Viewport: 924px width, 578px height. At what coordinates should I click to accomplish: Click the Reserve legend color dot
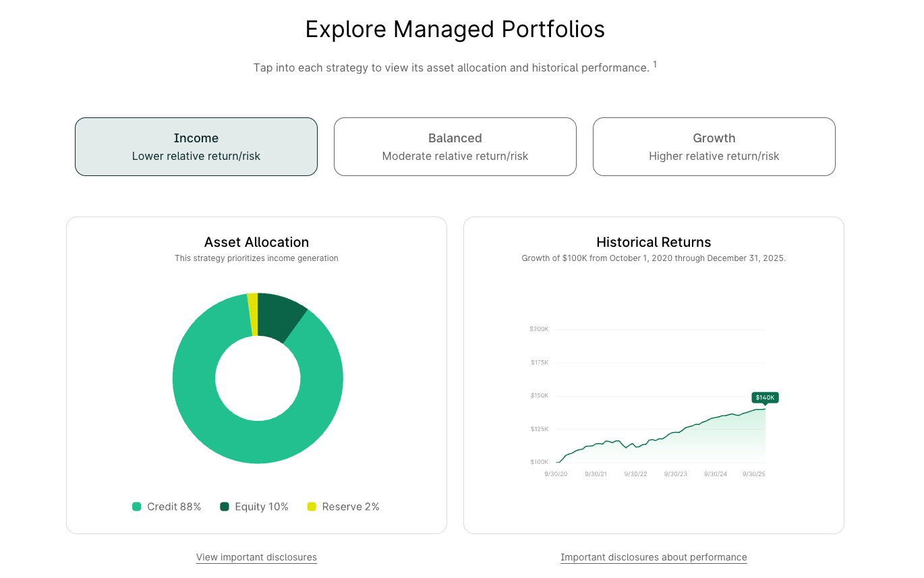click(x=311, y=507)
